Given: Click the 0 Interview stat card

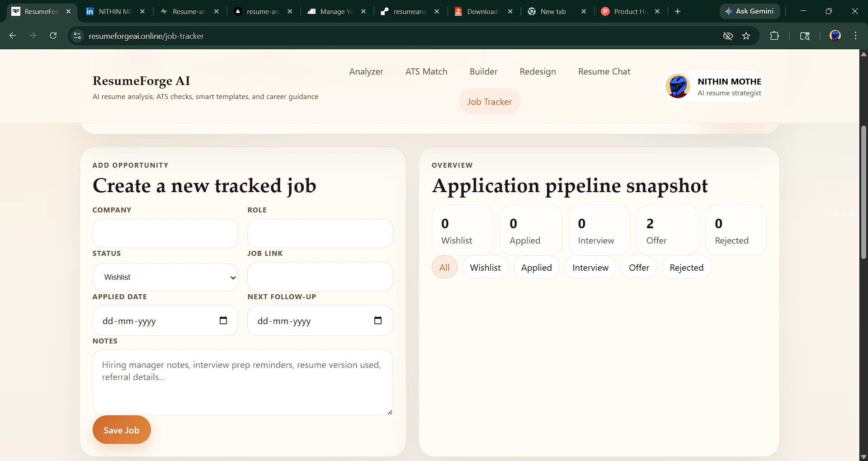Looking at the screenshot, I should [599, 230].
